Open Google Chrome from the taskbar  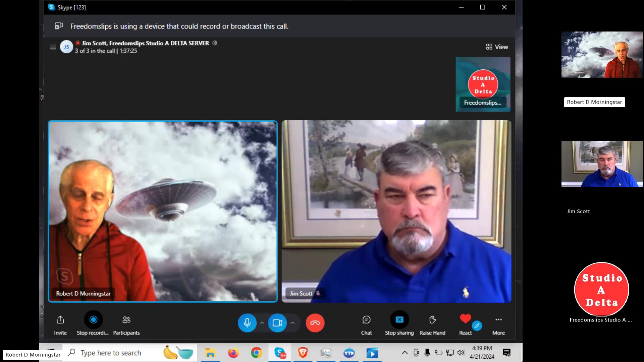[256, 353]
